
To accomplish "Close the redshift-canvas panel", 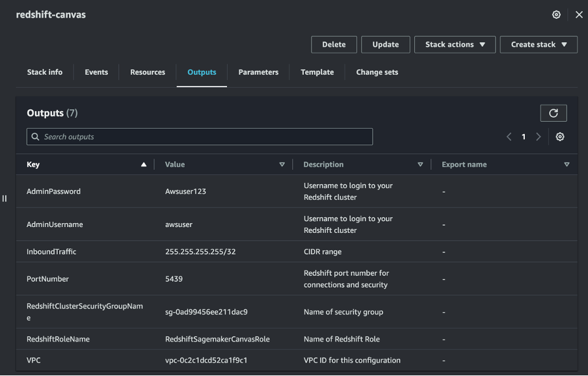I will [x=579, y=14].
